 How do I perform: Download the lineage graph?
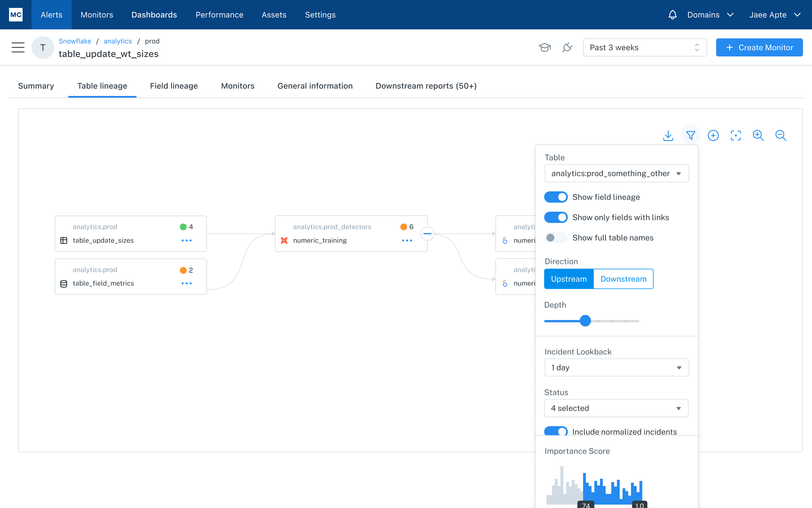coord(668,135)
